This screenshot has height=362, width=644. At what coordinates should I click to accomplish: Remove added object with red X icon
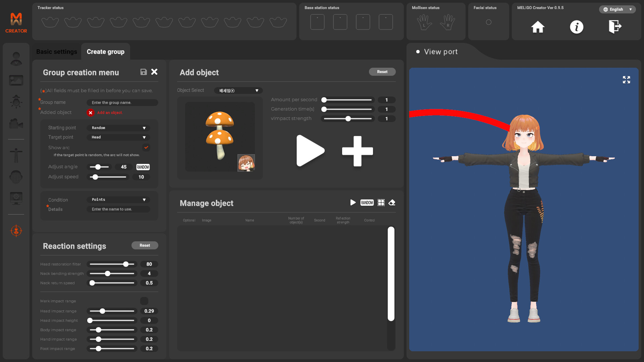tap(91, 113)
